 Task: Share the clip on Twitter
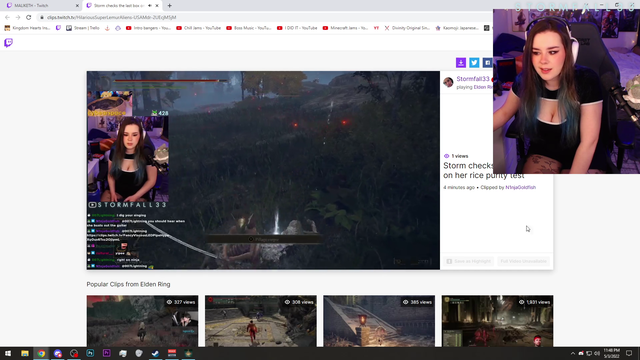[474, 62]
